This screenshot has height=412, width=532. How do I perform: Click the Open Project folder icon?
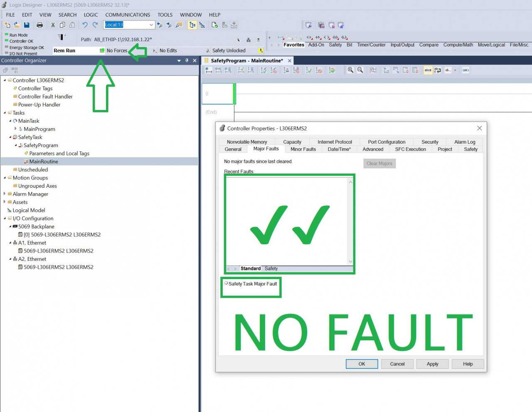click(x=17, y=25)
